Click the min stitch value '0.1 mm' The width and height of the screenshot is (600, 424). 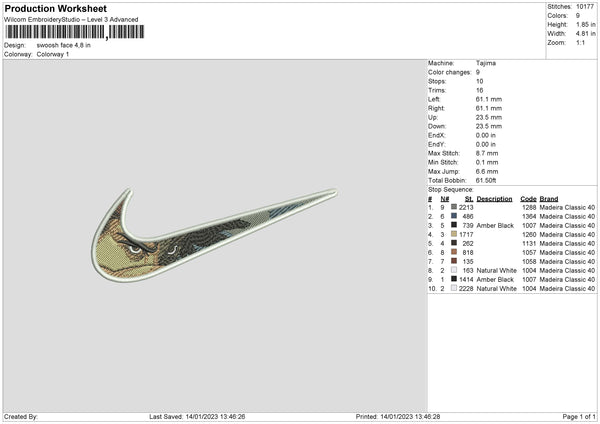coord(487,162)
